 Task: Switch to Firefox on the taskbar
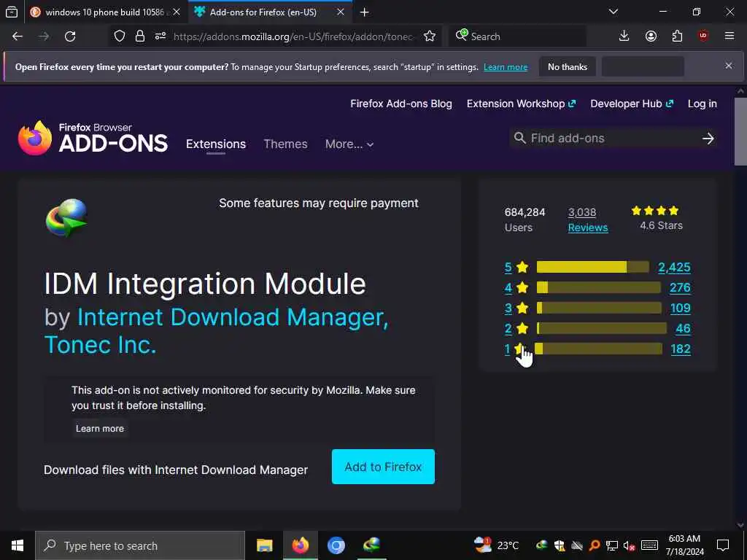tap(300, 545)
